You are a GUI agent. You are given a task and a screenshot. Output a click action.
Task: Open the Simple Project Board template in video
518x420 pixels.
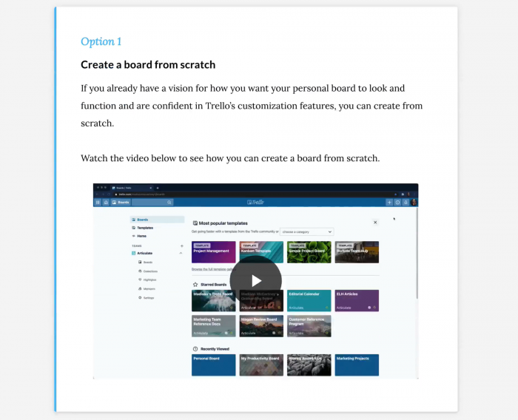309,252
